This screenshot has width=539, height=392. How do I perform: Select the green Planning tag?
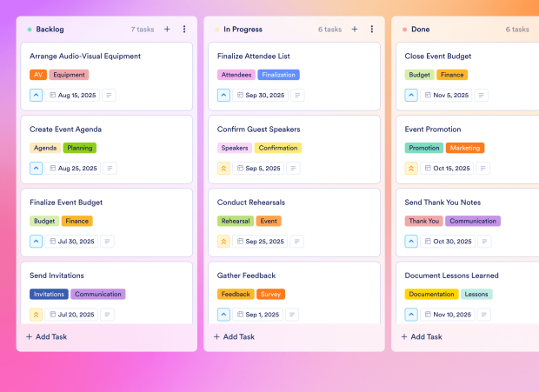[x=79, y=148]
